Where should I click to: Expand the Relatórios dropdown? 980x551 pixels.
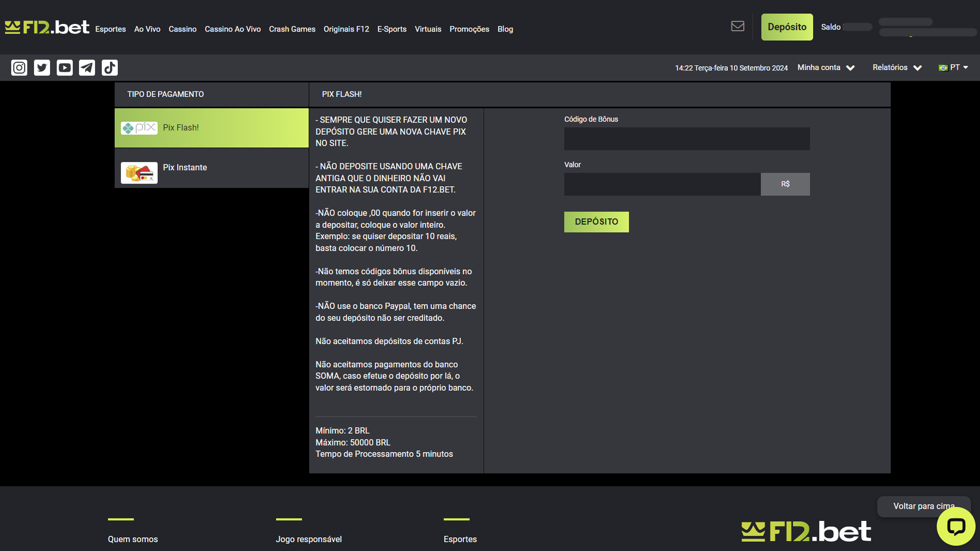897,68
